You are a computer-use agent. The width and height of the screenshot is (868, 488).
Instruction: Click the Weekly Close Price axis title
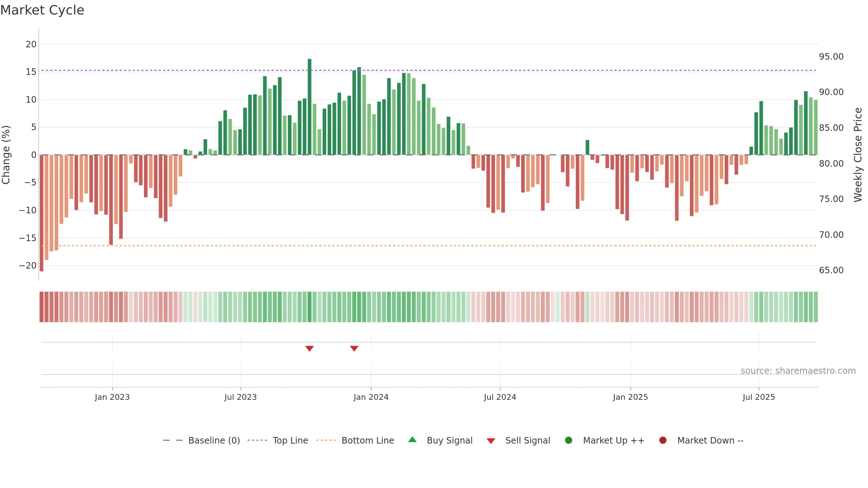(858, 155)
